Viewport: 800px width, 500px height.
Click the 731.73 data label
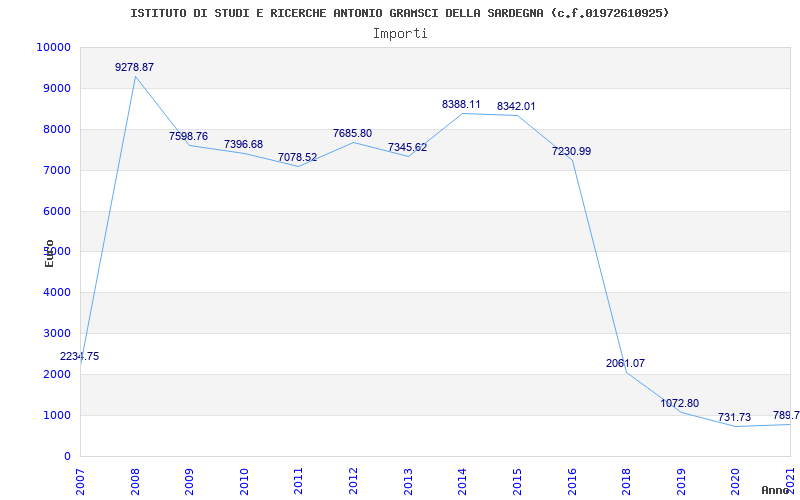click(735, 417)
